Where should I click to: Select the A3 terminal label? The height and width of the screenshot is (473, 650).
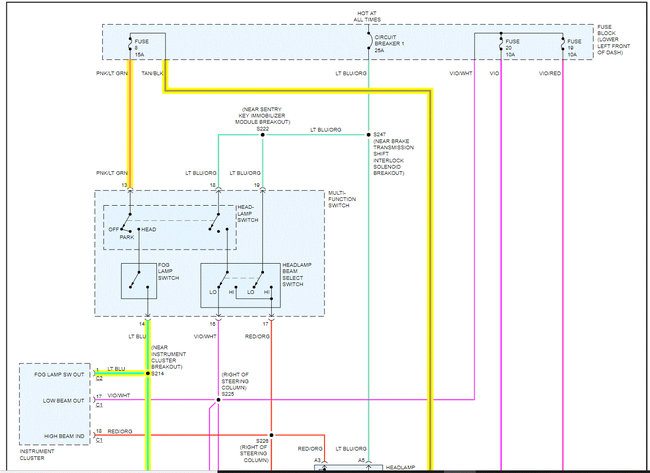(317, 460)
